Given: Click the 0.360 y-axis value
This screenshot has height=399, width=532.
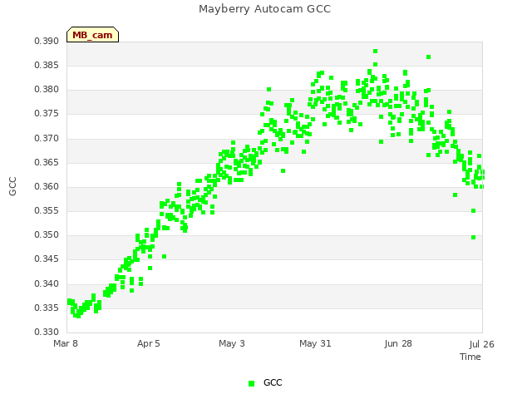Looking at the screenshot, I should tap(47, 186).
